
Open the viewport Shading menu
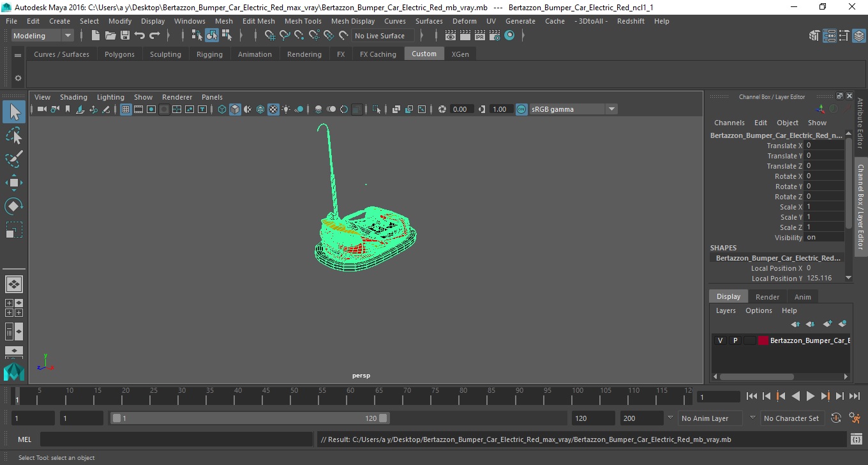[x=73, y=97]
